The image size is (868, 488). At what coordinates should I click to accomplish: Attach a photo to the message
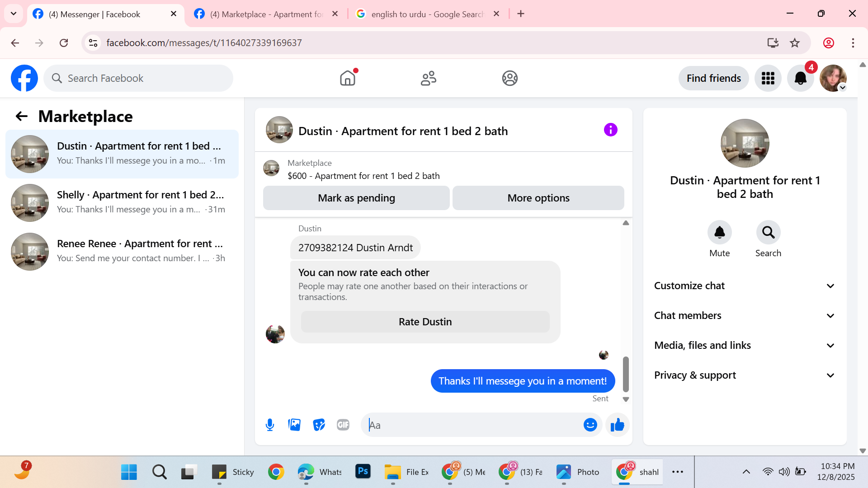click(x=294, y=425)
